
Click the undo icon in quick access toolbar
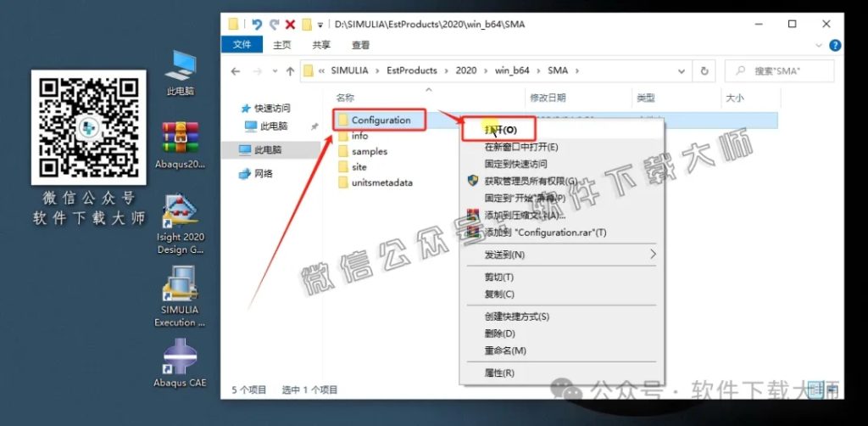tap(256, 25)
